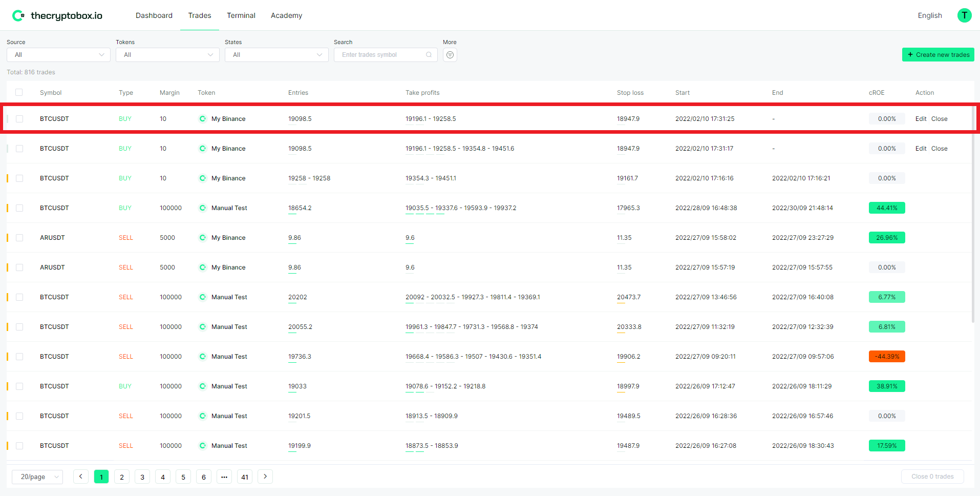Click Edit on the first BTCUSDT trade
The image size is (980, 496).
(x=921, y=119)
